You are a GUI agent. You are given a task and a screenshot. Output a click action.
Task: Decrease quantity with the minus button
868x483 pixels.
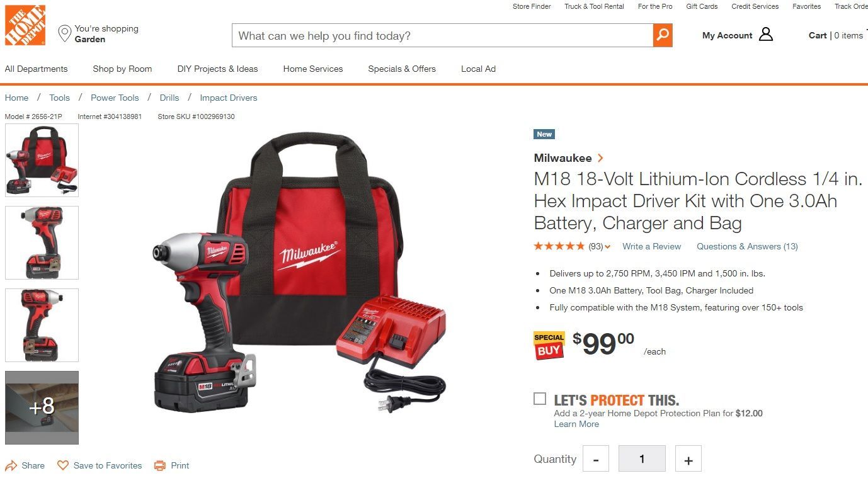(596, 459)
